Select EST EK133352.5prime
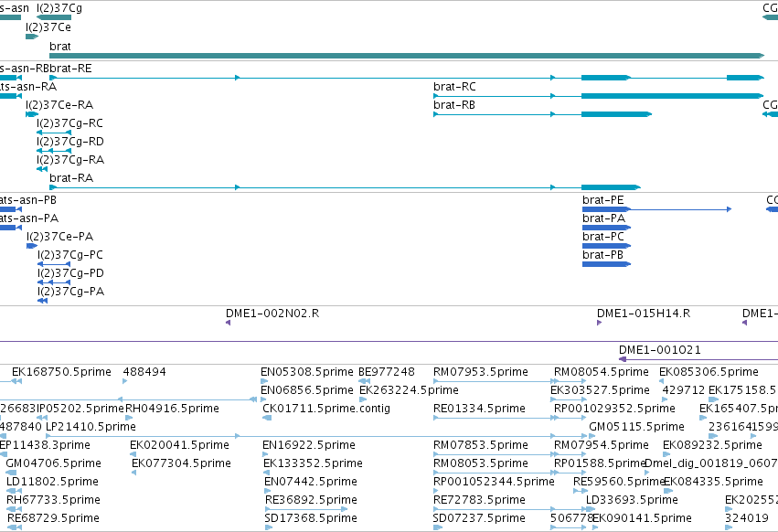The image size is (778, 532). (x=313, y=463)
